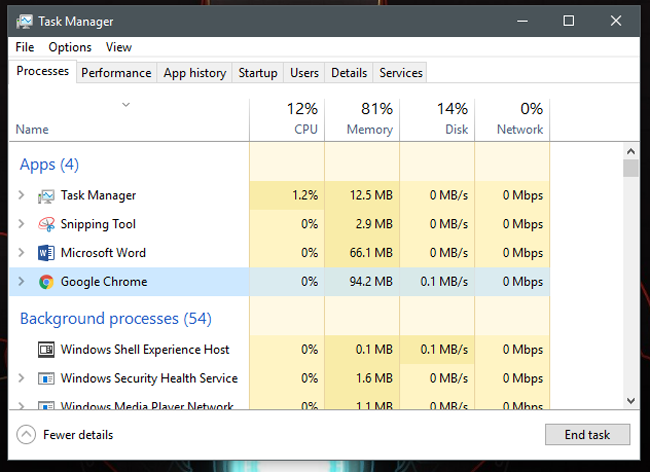Click the Fewer details arrow icon
The width and height of the screenshot is (650, 472).
point(26,435)
